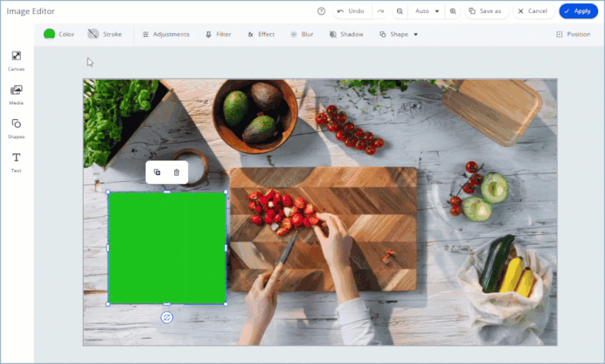Open the Position panel
This screenshot has height=364, width=605.
(573, 35)
